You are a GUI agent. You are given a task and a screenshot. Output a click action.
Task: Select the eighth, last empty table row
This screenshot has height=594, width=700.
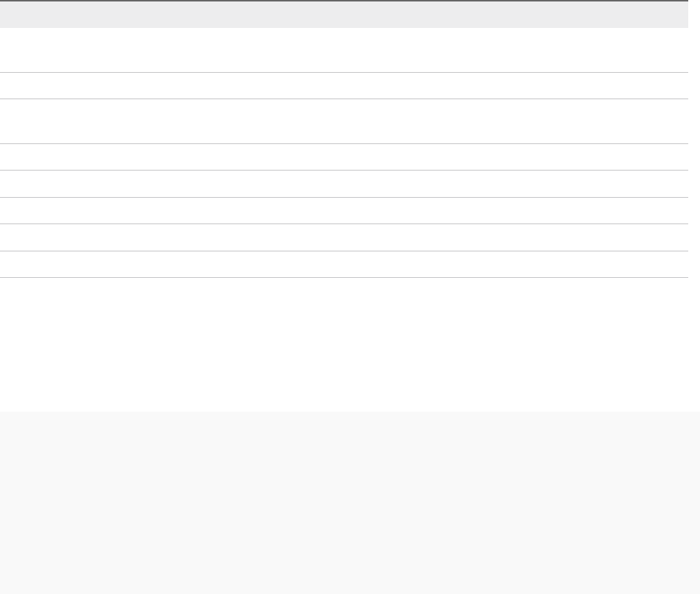(x=344, y=264)
